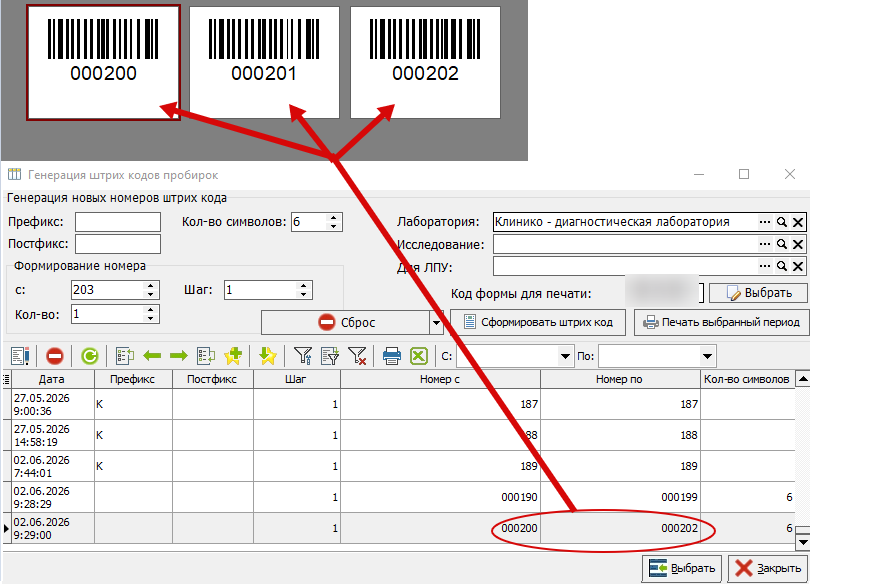
Task: Increase the Кол-во spinner value
Action: coord(150,310)
